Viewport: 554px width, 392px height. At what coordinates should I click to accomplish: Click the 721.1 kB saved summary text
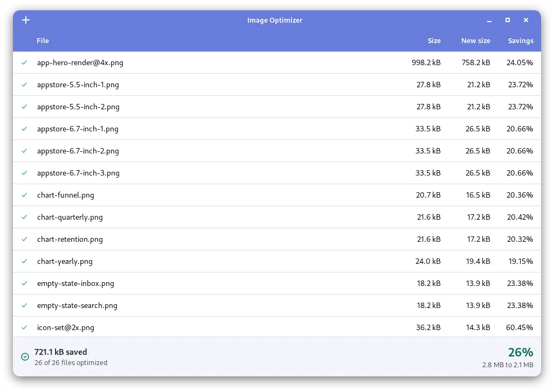61,352
